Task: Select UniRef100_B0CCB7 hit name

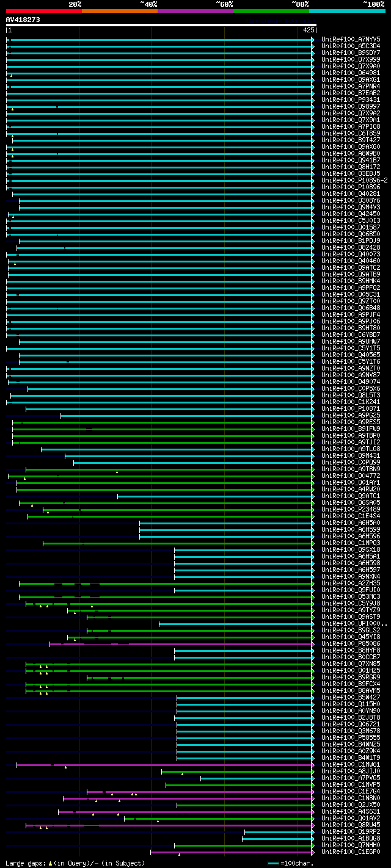Action: 351,657
